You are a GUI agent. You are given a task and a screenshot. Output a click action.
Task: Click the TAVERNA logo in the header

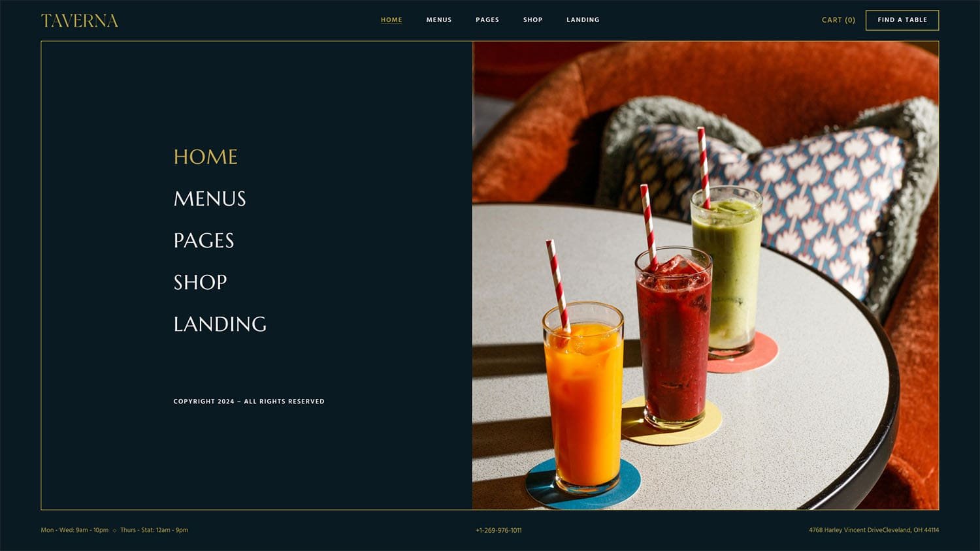pyautogui.click(x=80, y=21)
